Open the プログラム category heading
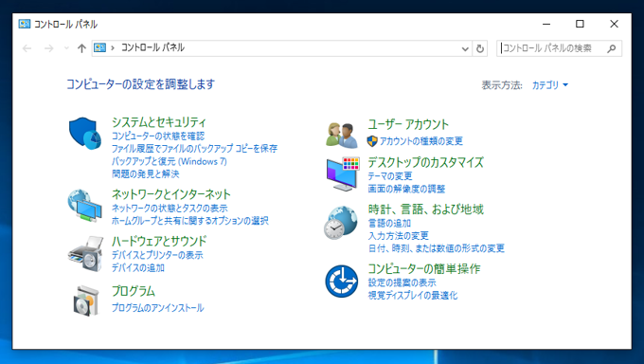Screen dimensions: 644x364 (134, 291)
